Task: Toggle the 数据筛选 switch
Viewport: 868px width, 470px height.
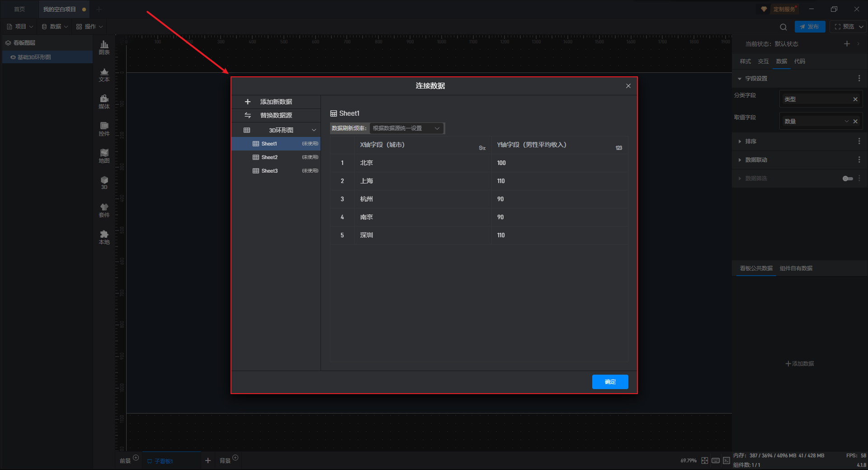Action: click(847, 179)
